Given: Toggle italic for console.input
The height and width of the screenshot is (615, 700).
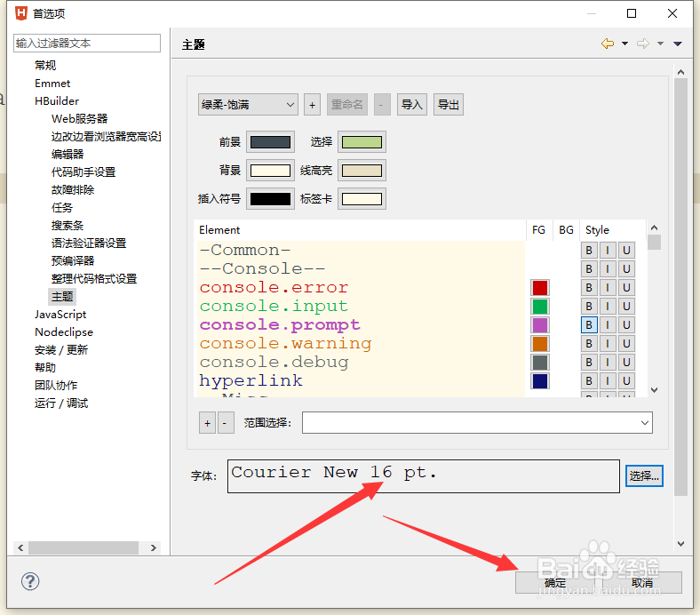Looking at the screenshot, I should pyautogui.click(x=608, y=307).
